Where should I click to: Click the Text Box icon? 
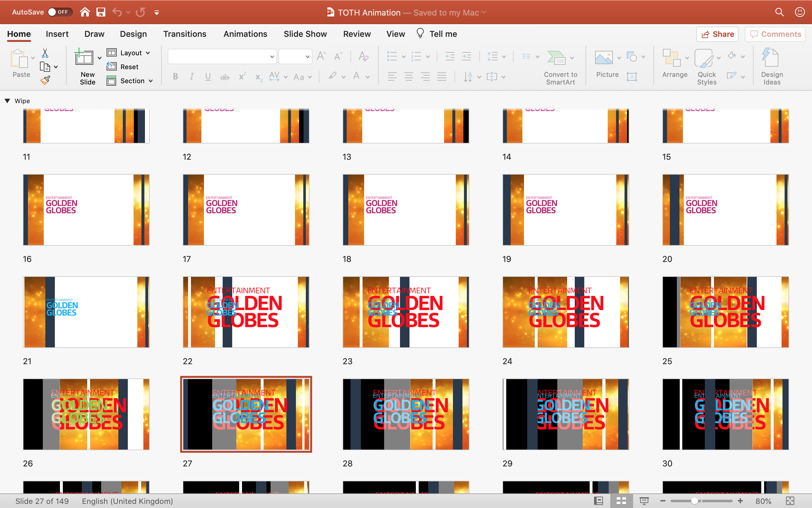tap(632, 77)
